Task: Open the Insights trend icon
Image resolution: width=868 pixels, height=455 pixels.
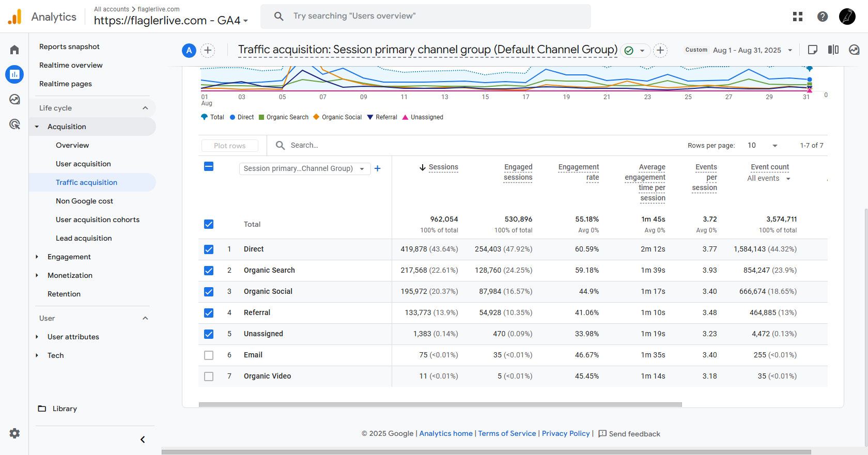Action: [854, 50]
